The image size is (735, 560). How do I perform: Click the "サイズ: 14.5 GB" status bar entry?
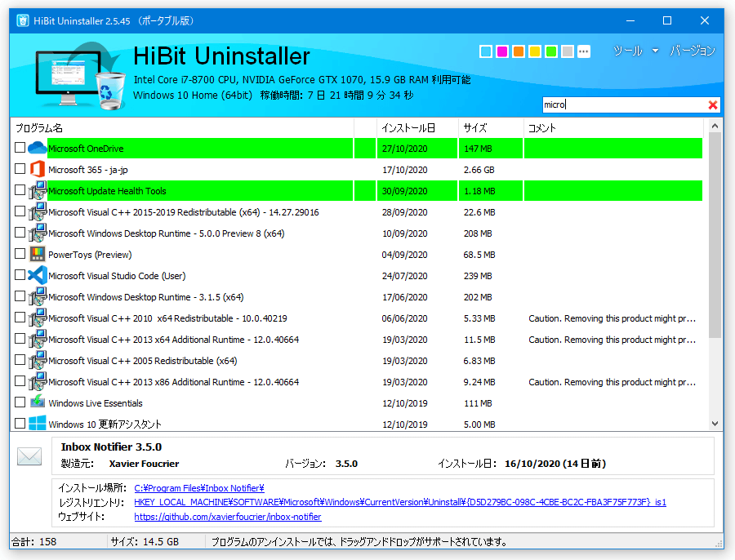pyautogui.click(x=145, y=542)
